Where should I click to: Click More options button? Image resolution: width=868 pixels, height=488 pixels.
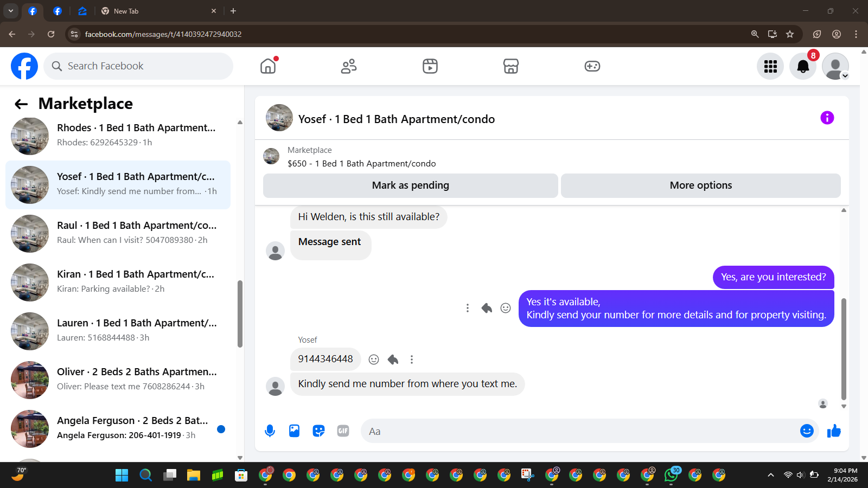tap(701, 185)
